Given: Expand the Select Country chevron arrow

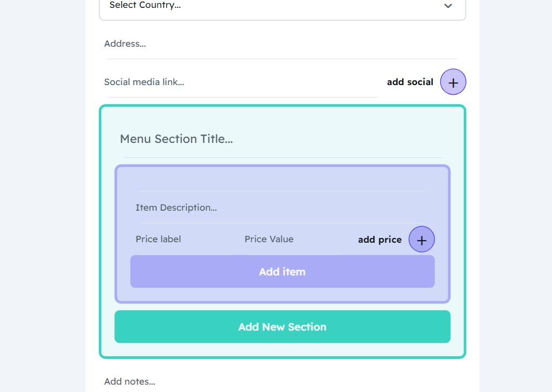Looking at the screenshot, I should tap(448, 6).
